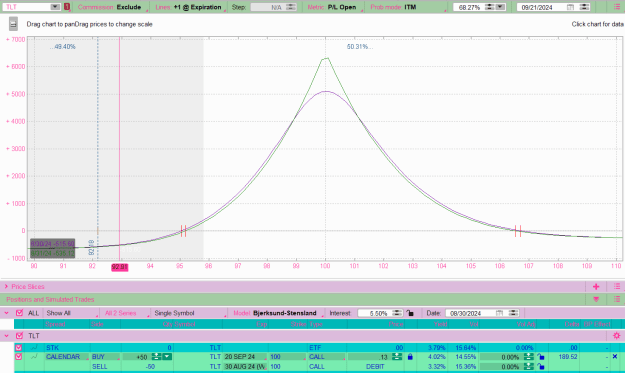Open calendar picker for 08/30/2024 date
The image size is (625, 373).
(499, 313)
